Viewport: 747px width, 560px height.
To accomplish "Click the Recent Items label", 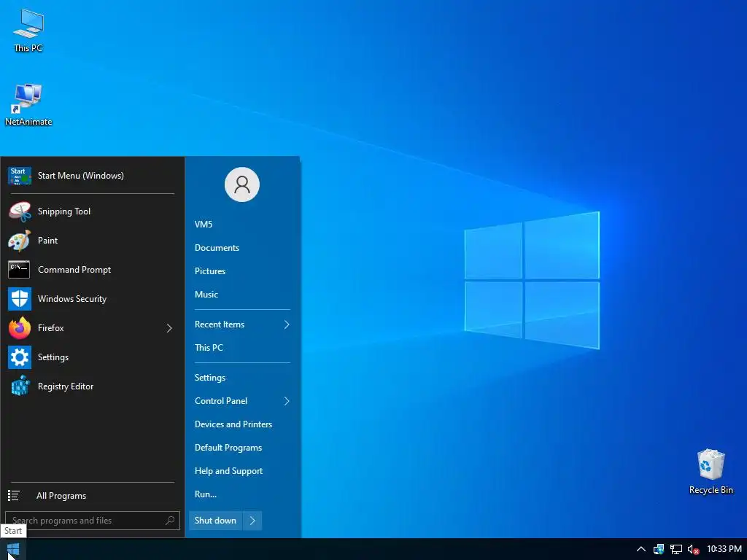I will click(220, 324).
